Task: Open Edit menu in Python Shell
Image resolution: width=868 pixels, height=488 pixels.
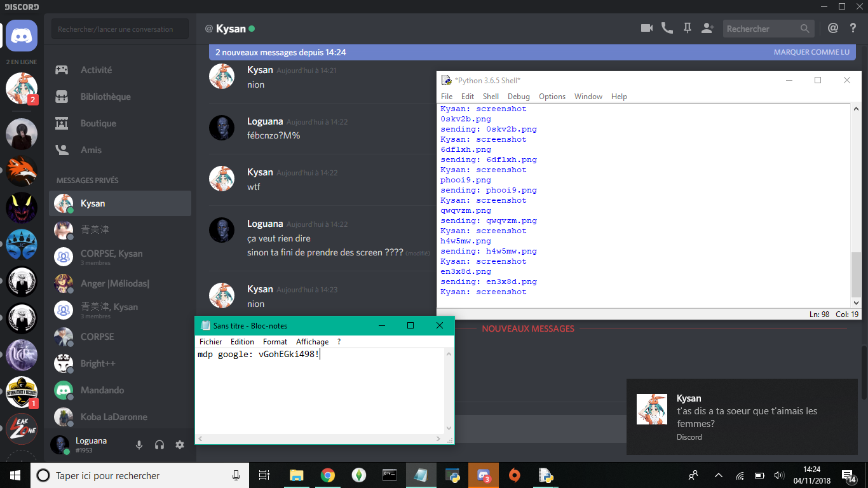Action: (468, 97)
